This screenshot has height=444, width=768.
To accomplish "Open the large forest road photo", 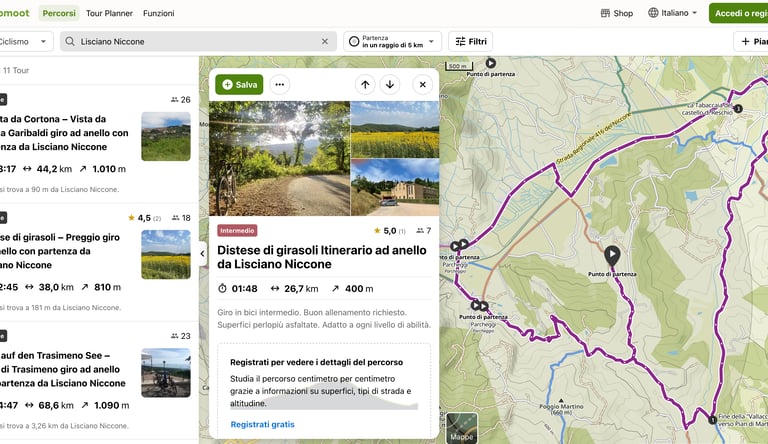I will coord(280,158).
